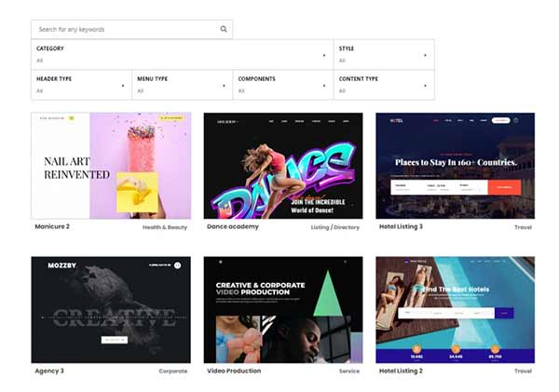
Task: Click the Corporate tag under Agency 3
Action: [x=174, y=371]
